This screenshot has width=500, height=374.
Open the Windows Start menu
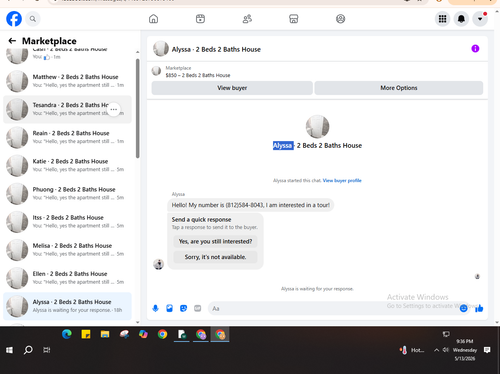point(9,350)
